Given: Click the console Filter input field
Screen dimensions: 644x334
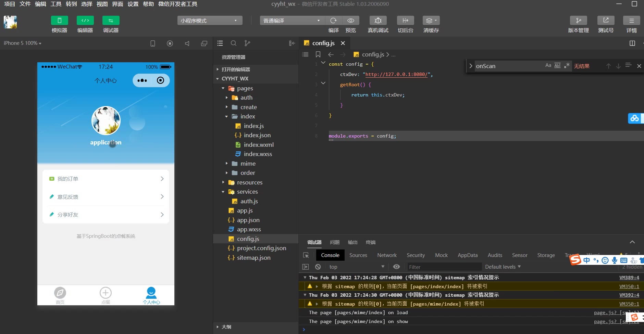Looking at the screenshot, I should (444, 267).
